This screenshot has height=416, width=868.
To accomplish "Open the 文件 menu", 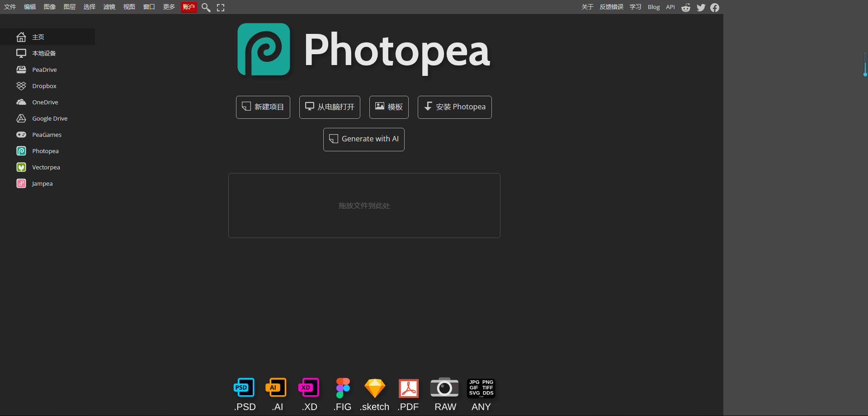I will click(x=10, y=7).
